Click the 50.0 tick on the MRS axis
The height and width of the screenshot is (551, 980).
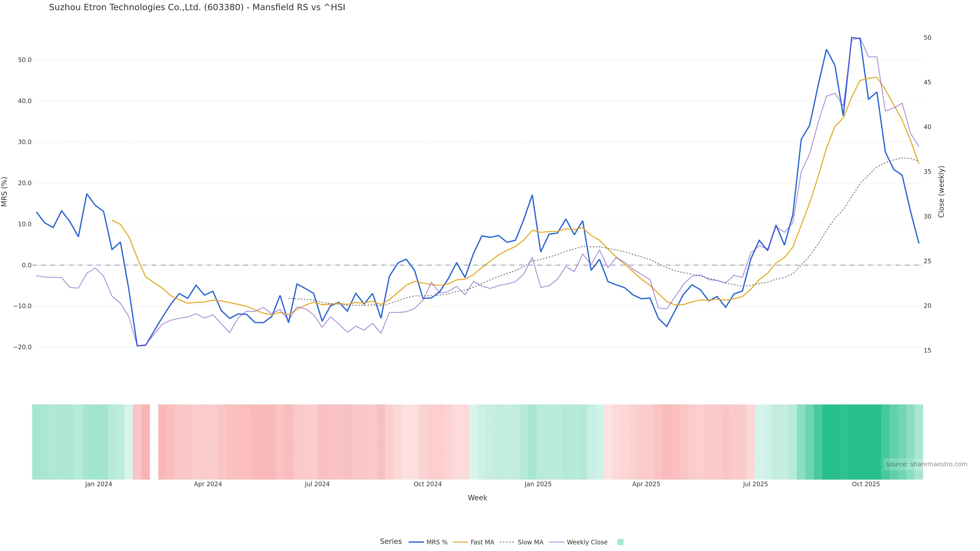pos(25,60)
